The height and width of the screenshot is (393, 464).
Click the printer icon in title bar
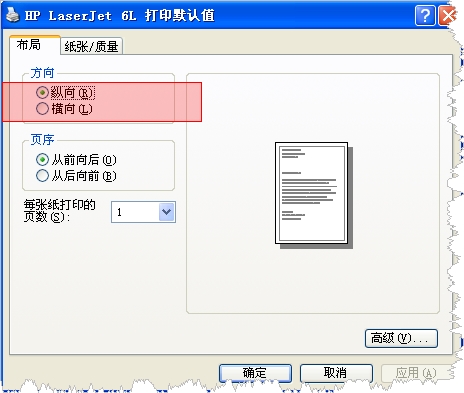coord(13,15)
